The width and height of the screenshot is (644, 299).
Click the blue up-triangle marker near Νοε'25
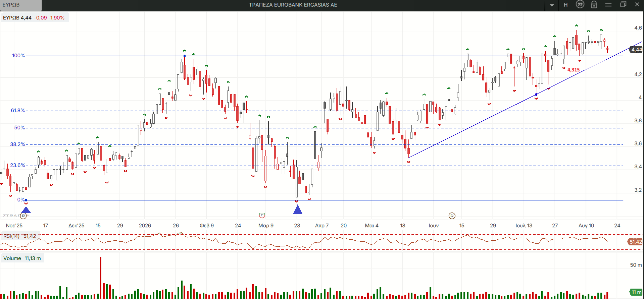click(x=26, y=210)
